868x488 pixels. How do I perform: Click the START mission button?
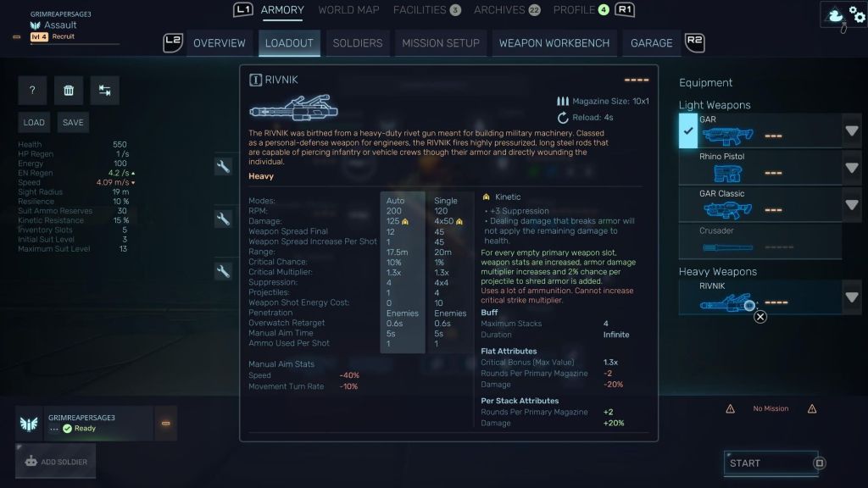point(770,463)
